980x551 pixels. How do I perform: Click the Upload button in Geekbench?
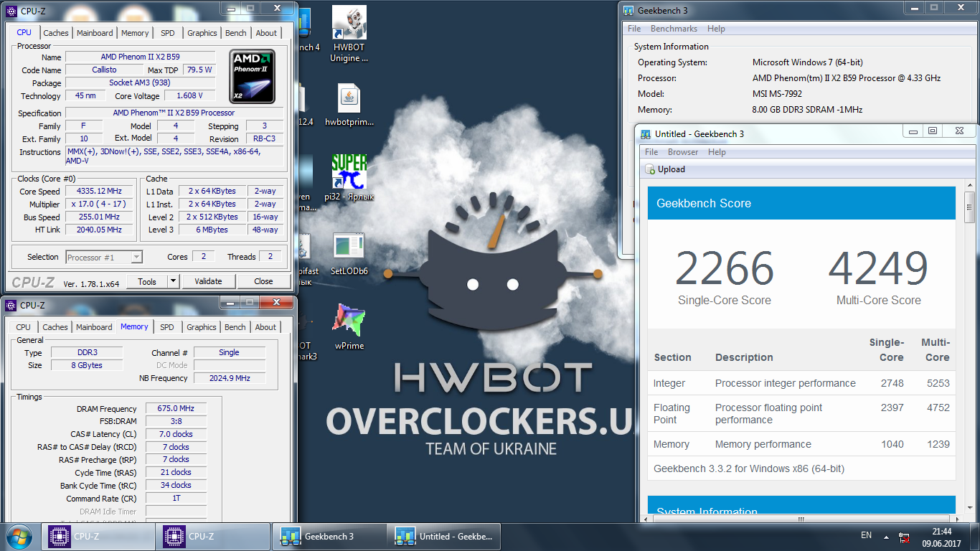665,169
